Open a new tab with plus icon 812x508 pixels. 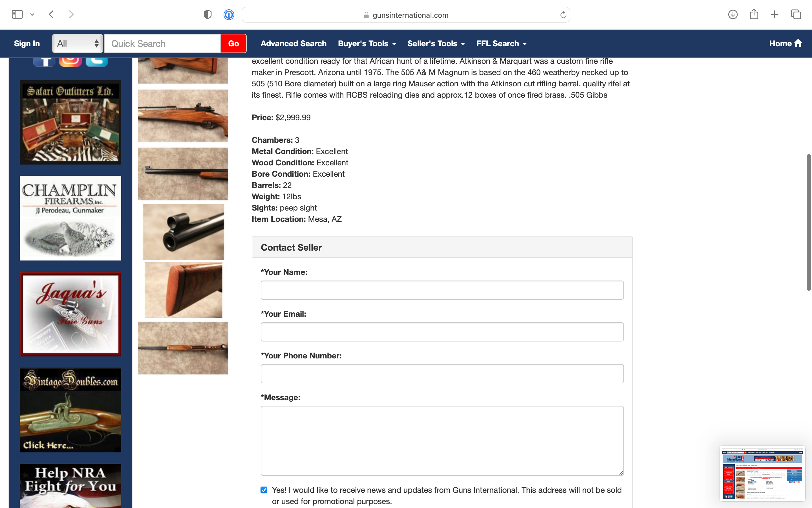pos(775,14)
